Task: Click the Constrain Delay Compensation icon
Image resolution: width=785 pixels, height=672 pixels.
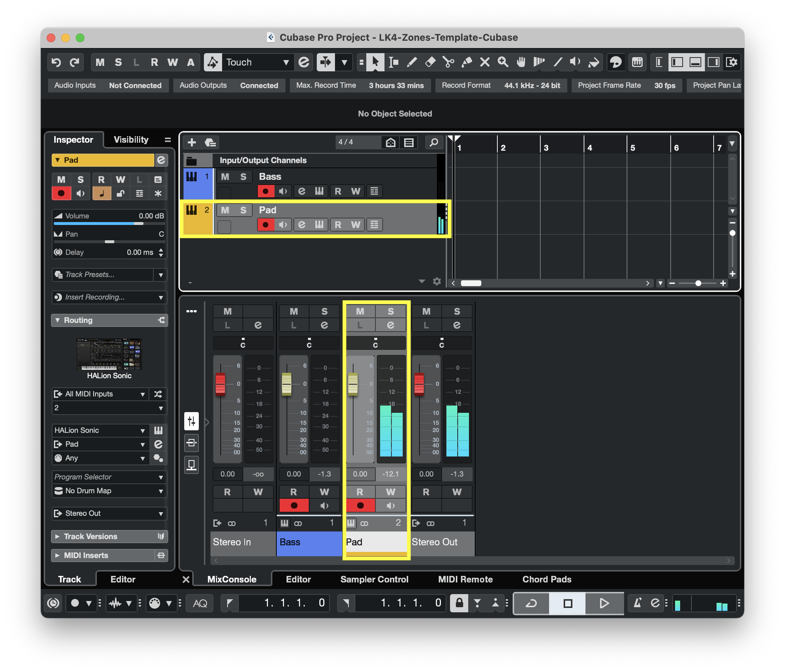Action: 53,603
